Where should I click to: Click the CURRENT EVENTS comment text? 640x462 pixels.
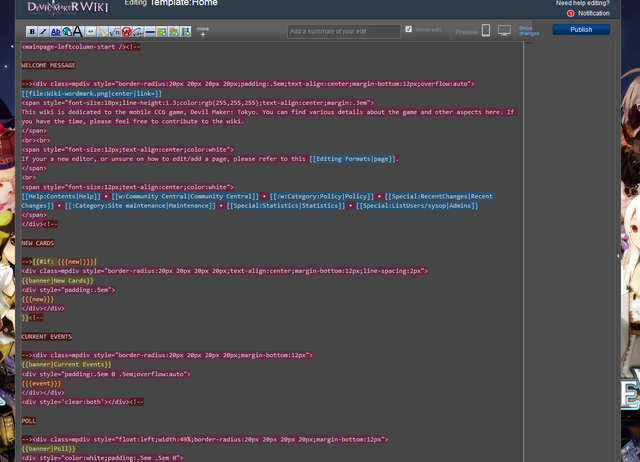[47, 337]
